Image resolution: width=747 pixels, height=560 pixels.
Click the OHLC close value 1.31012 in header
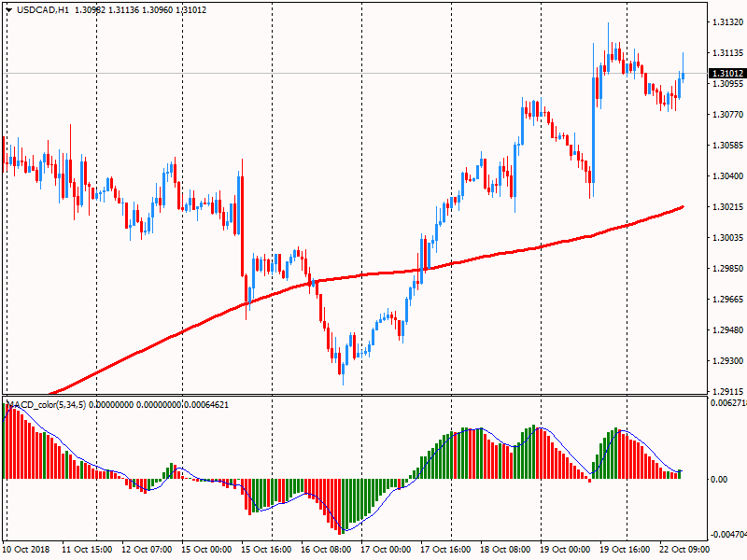click(x=190, y=10)
